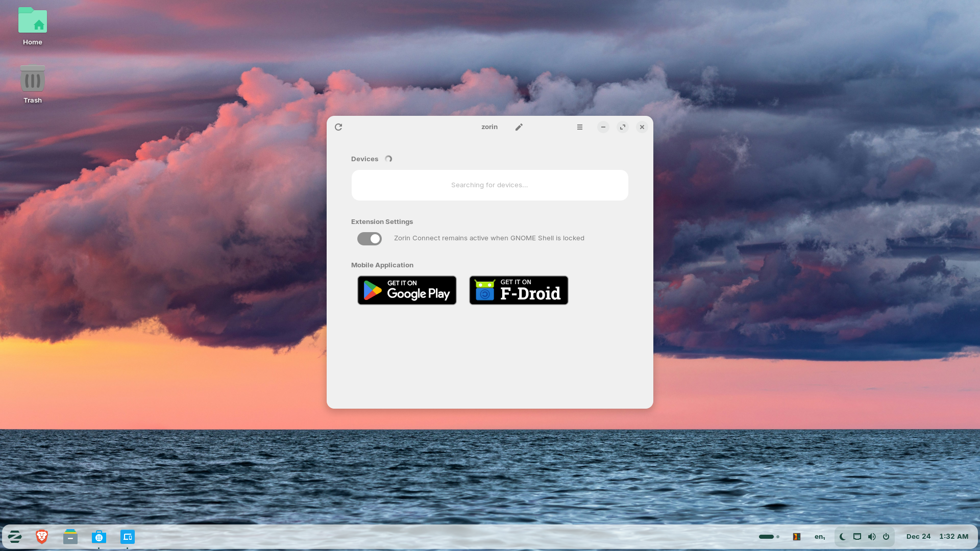The image size is (980, 551).
Task: Click the volume speaker tray icon
Action: pyautogui.click(x=872, y=537)
